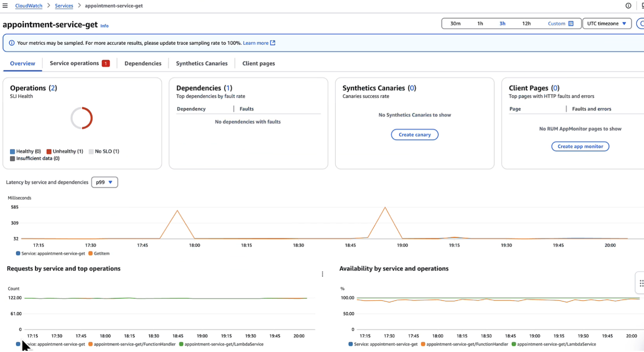Viewport: 644px width, 352px height.
Task: Open the navigation hamburger menu
Action: click(5, 5)
